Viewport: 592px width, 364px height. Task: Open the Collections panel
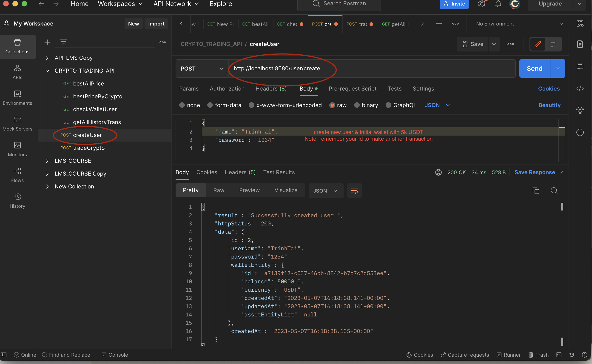coord(17,46)
